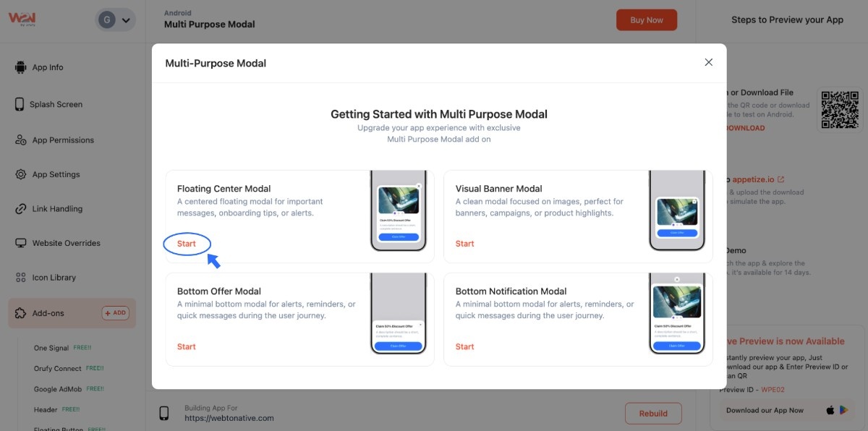The image size is (868, 431).
Task: Click the Add-ons puzzle icon
Action: tap(20, 313)
